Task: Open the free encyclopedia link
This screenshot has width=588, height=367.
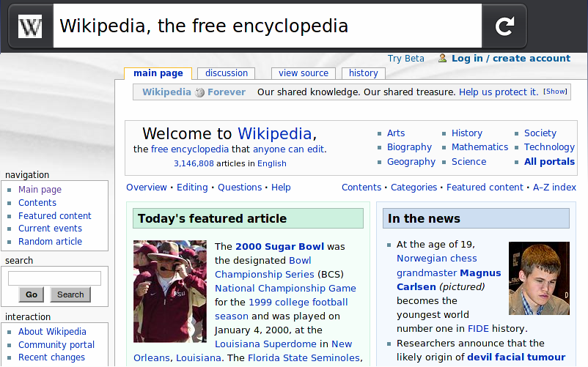Action: click(x=190, y=149)
